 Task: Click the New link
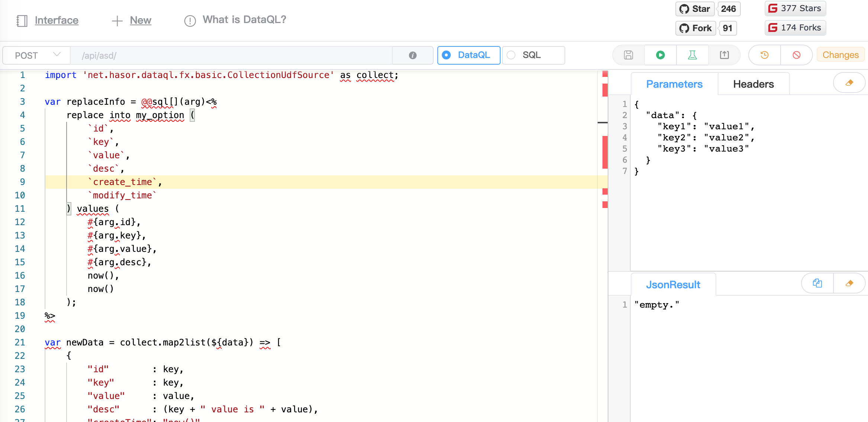click(140, 20)
